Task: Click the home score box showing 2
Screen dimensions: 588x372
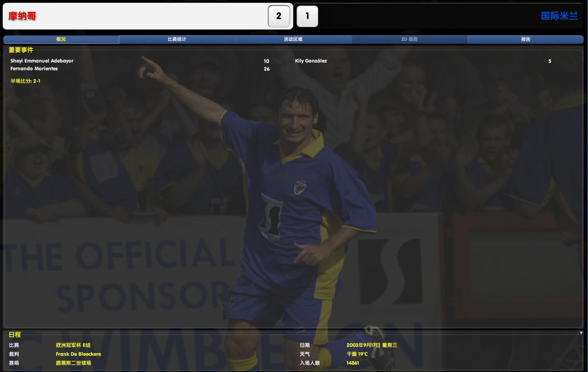Action: click(x=279, y=16)
